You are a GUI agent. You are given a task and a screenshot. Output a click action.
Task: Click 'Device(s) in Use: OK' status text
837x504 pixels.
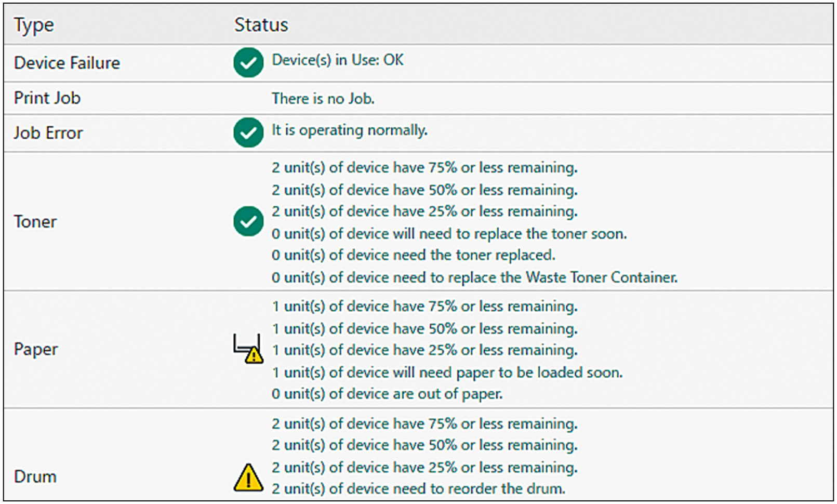tap(338, 60)
